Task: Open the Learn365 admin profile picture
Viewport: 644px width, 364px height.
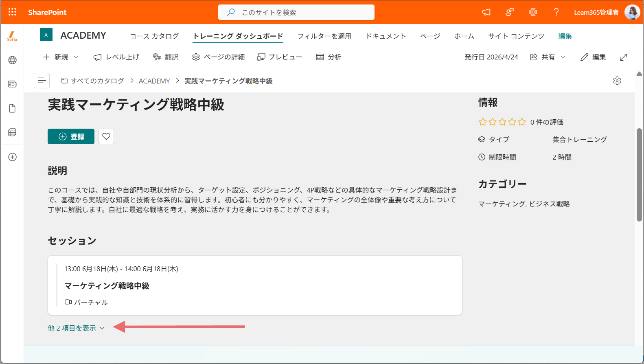Action: coord(632,12)
